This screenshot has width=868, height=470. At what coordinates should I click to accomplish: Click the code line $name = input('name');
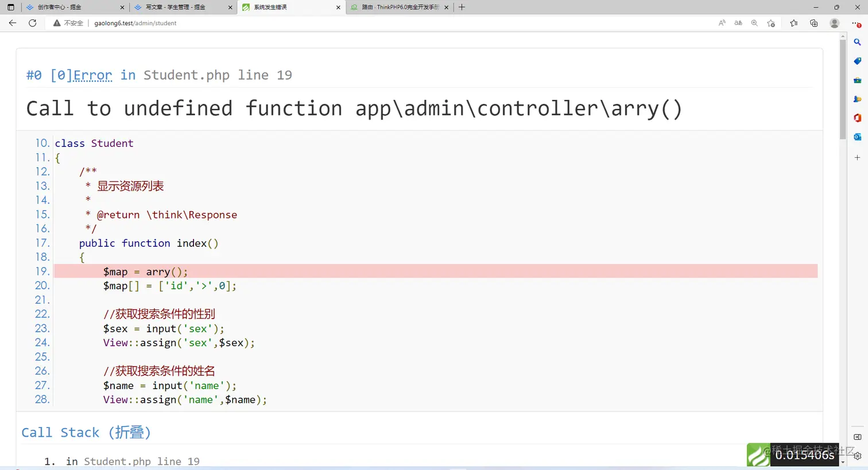point(170,386)
